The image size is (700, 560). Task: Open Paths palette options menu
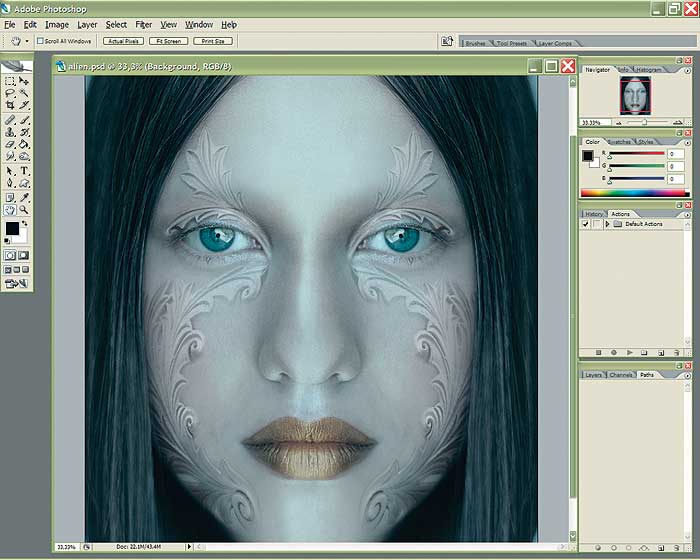688,376
